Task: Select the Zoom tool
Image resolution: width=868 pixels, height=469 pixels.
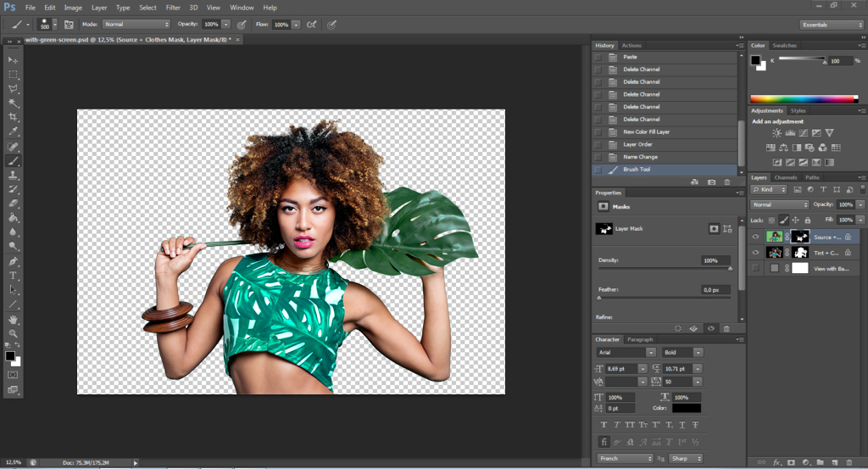Action: click(x=13, y=333)
